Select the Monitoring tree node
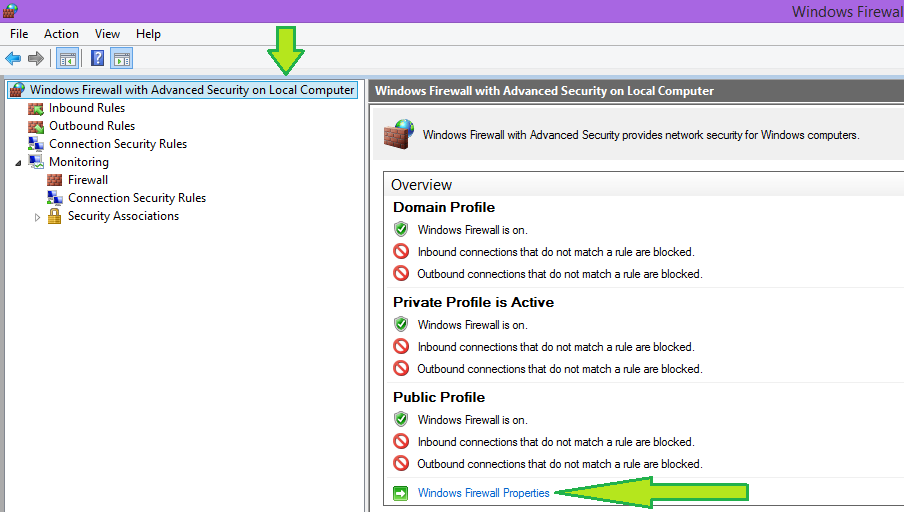The height and width of the screenshot is (512, 904). (79, 161)
